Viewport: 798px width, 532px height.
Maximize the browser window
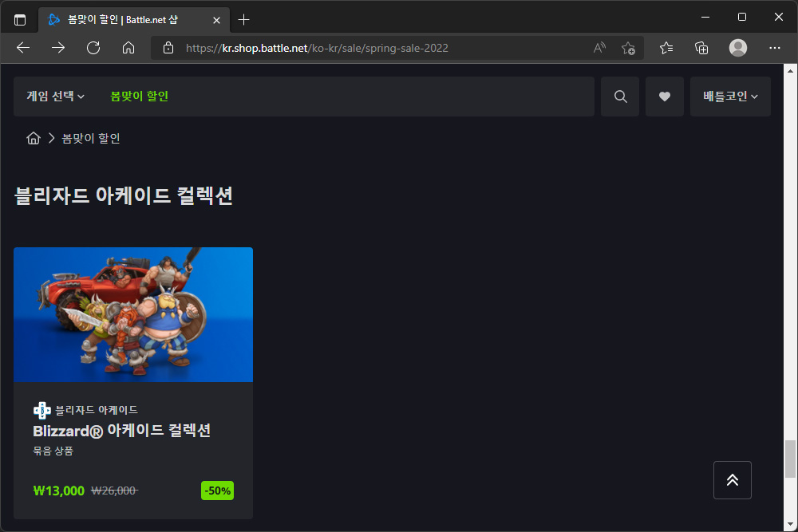point(742,17)
